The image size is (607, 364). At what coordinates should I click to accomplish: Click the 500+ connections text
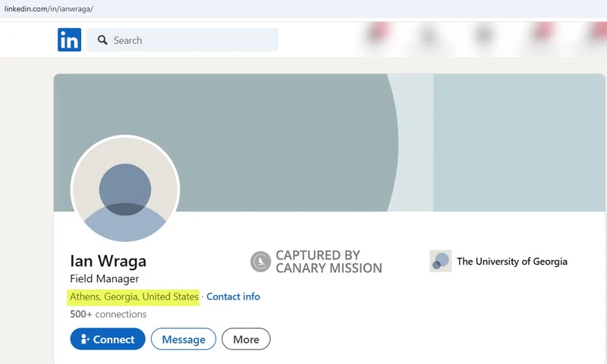(x=108, y=314)
